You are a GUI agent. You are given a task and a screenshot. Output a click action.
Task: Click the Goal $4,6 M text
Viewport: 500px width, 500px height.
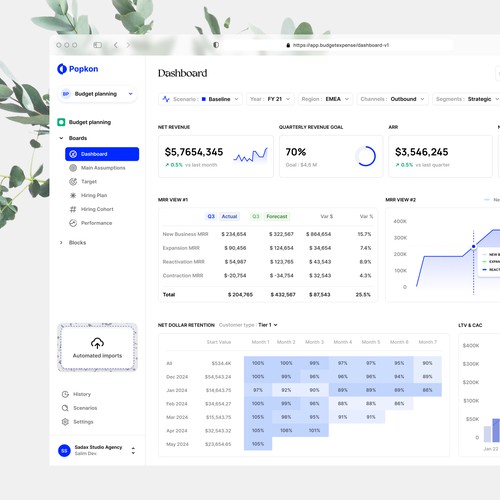[301, 165]
